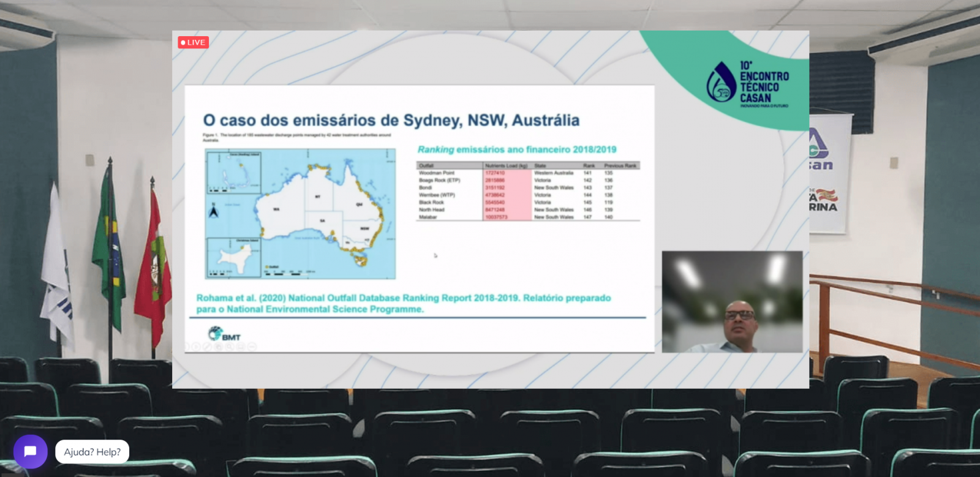Click the "Previous Rank" column header
The width and height of the screenshot is (980, 477).
(620, 165)
